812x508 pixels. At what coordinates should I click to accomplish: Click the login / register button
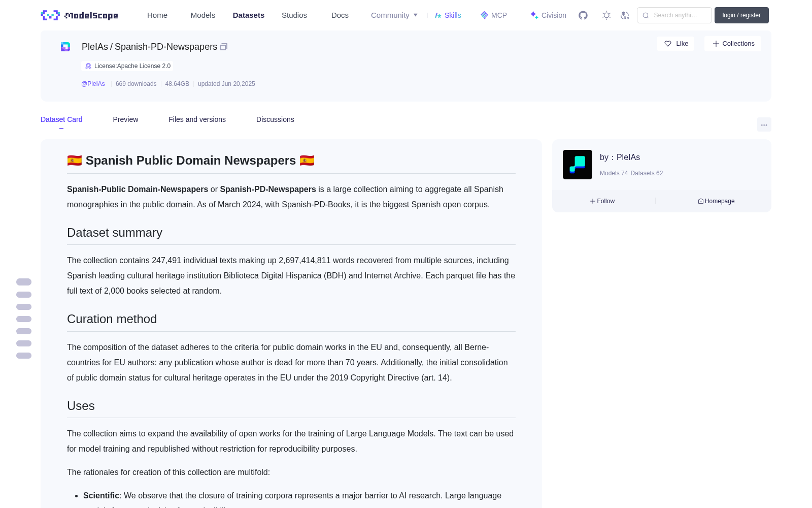[x=741, y=15]
